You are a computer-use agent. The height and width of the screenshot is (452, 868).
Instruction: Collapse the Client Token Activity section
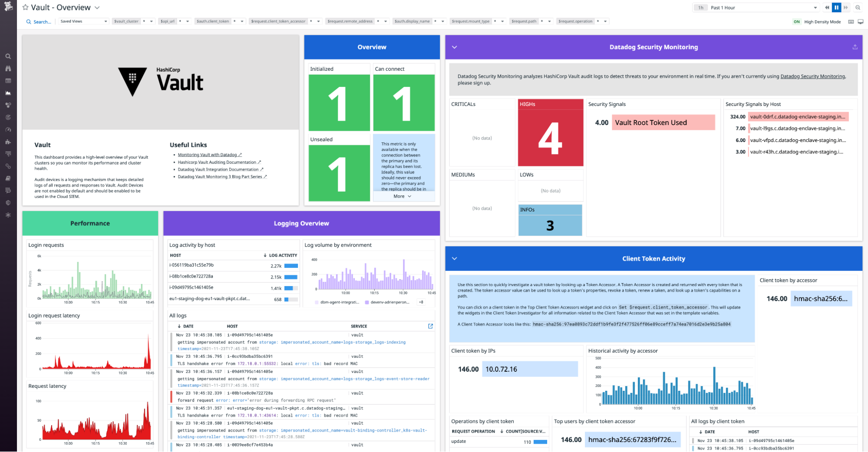tap(454, 258)
